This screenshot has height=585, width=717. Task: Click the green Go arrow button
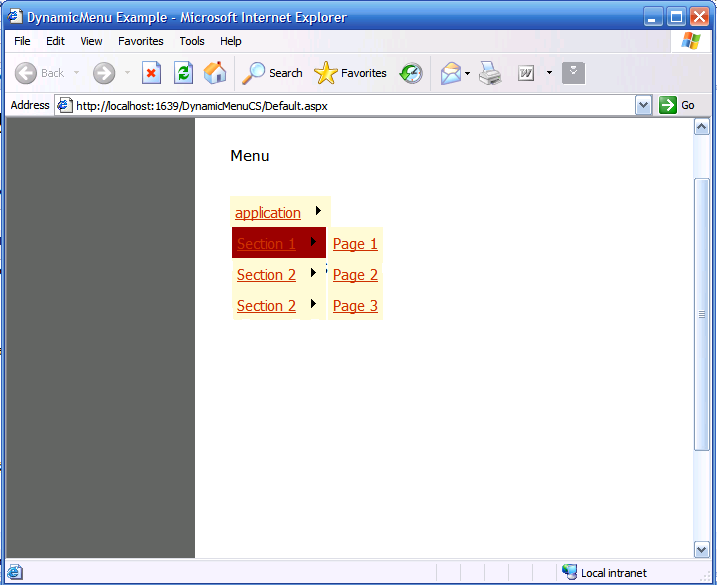tap(668, 105)
